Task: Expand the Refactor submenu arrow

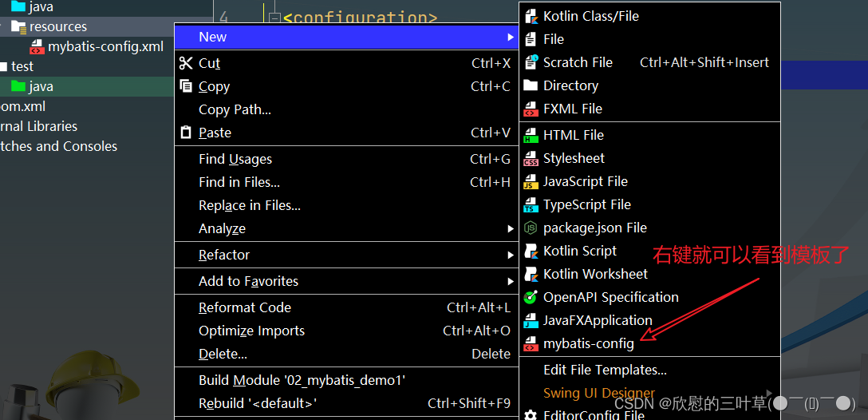Action: click(511, 256)
